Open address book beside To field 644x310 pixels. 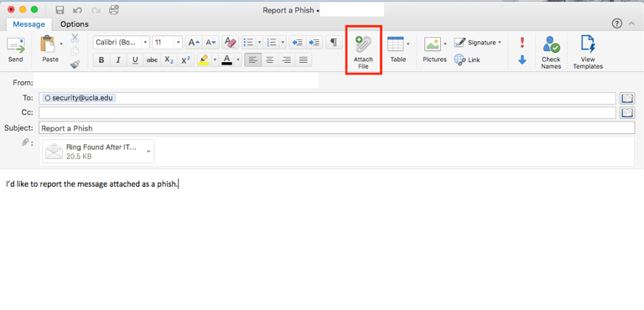627,98
